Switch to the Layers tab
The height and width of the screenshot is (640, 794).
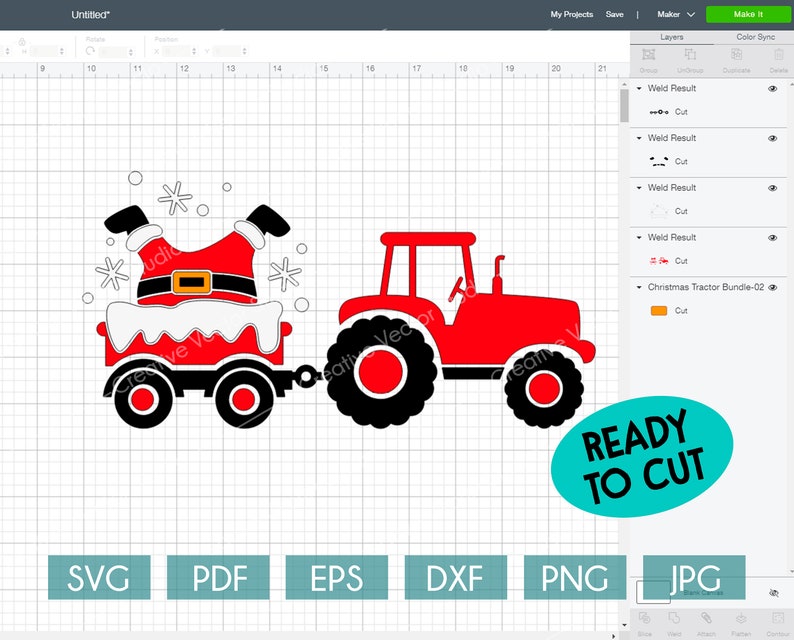[x=671, y=37]
